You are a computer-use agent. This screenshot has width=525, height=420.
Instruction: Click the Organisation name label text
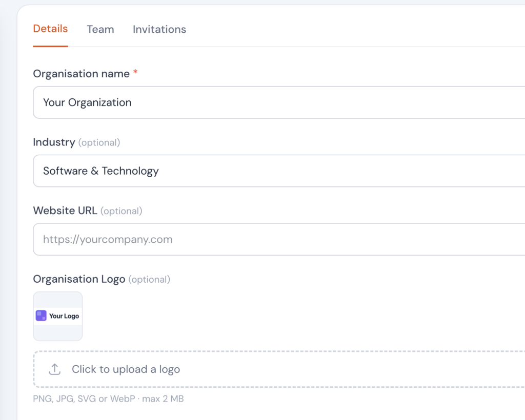(x=80, y=73)
